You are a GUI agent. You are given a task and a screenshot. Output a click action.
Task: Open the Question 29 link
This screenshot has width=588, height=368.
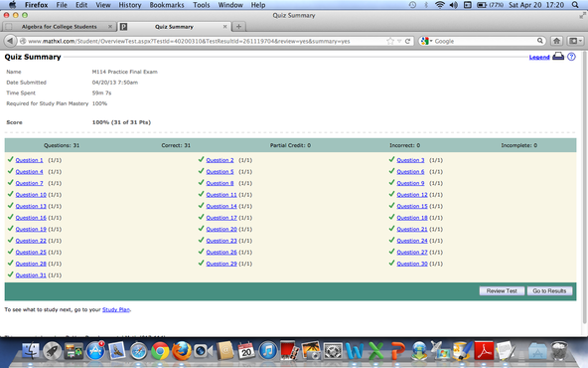point(221,264)
